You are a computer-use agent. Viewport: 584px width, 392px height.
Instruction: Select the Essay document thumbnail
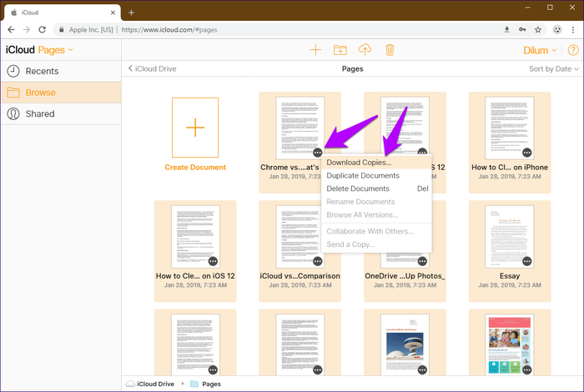coord(510,236)
